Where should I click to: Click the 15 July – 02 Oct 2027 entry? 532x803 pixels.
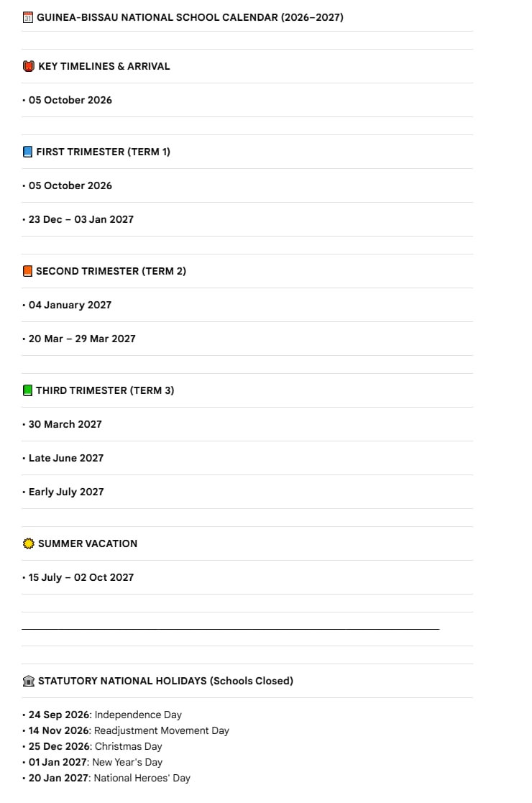pos(81,577)
